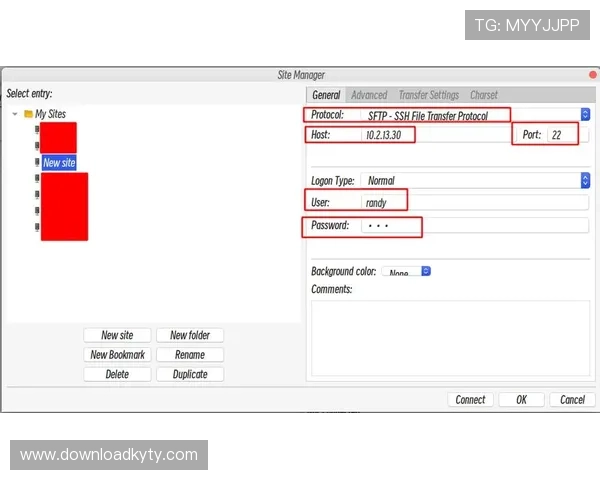Click the Duplicate button
Image resolution: width=600 pixels, height=480 pixels.
click(190, 374)
